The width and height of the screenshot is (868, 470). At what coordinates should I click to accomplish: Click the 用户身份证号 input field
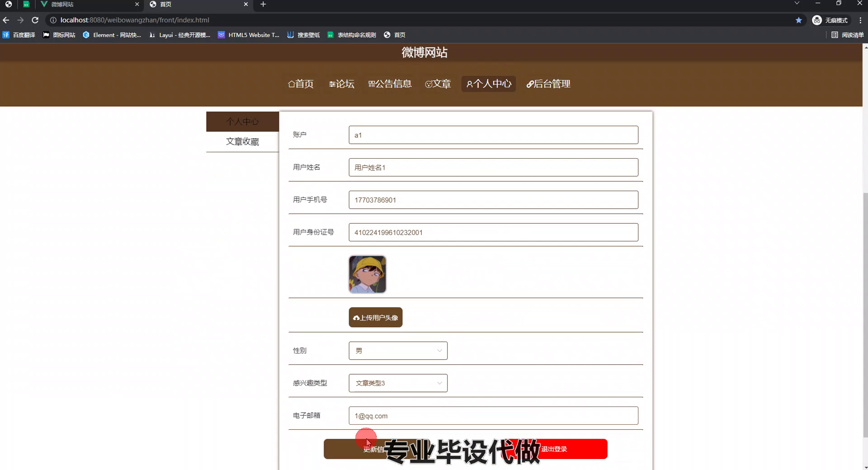click(x=493, y=232)
